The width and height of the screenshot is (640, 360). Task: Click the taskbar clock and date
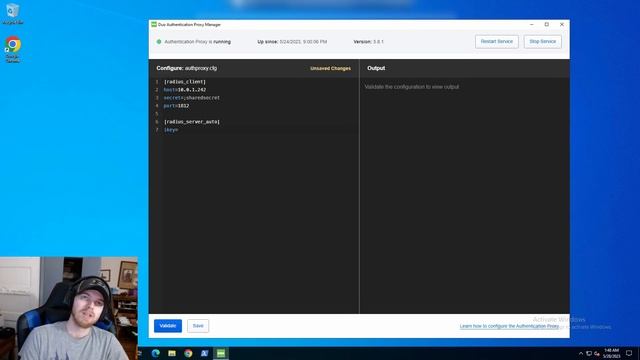[x=611, y=353]
